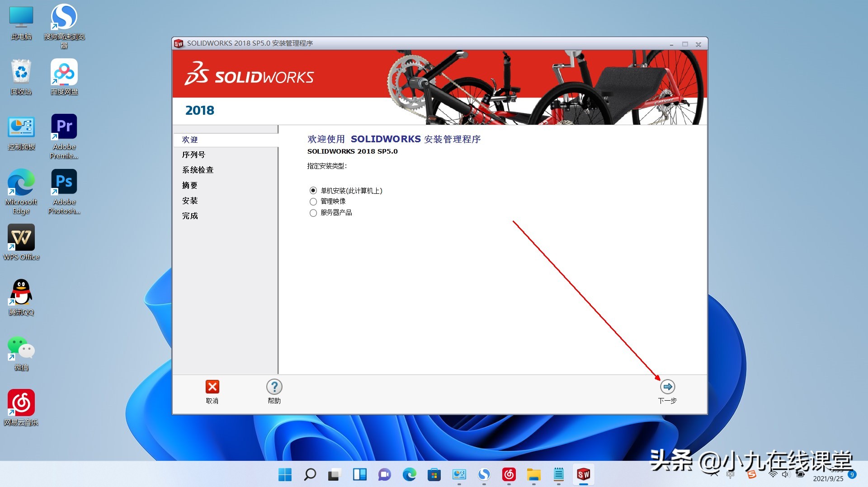Open WPS Office from the desktop
The height and width of the screenshot is (487, 868).
(x=21, y=237)
